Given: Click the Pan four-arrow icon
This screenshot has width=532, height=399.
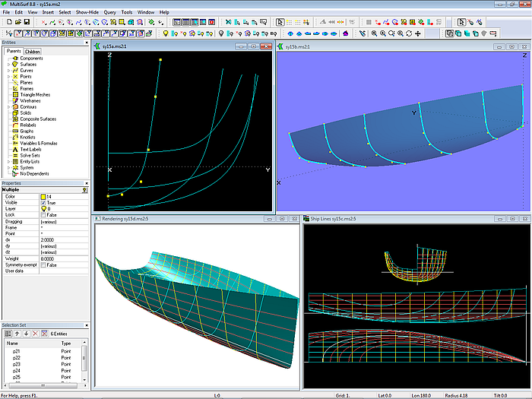Looking at the screenshot, I should tap(418, 33).
